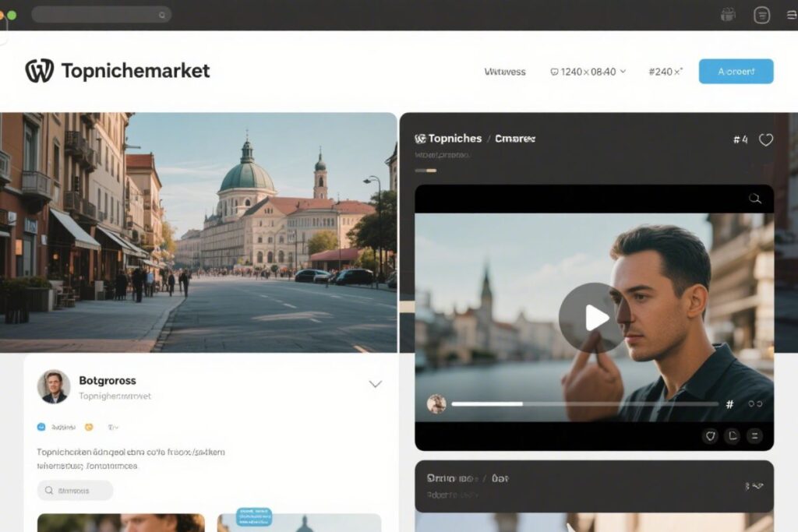Select the Cmare breadcrumb item
Viewport: 798px width, 532px height.
pos(514,138)
